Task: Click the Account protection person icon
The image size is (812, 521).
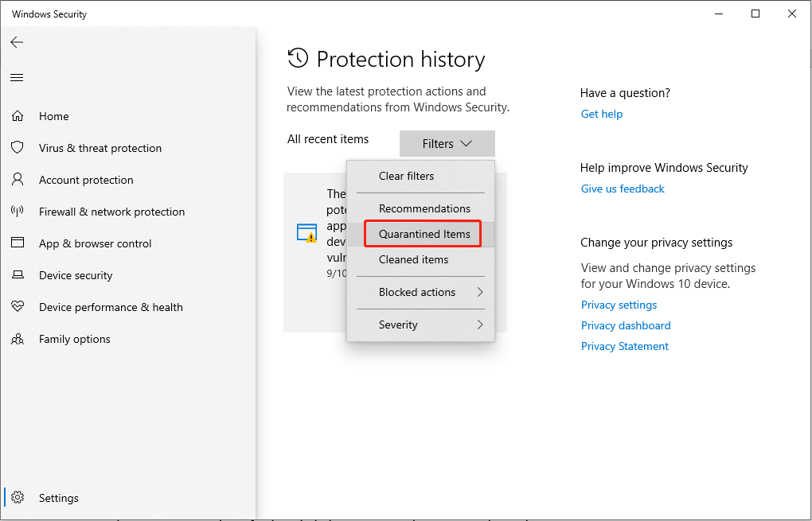Action: tap(18, 179)
